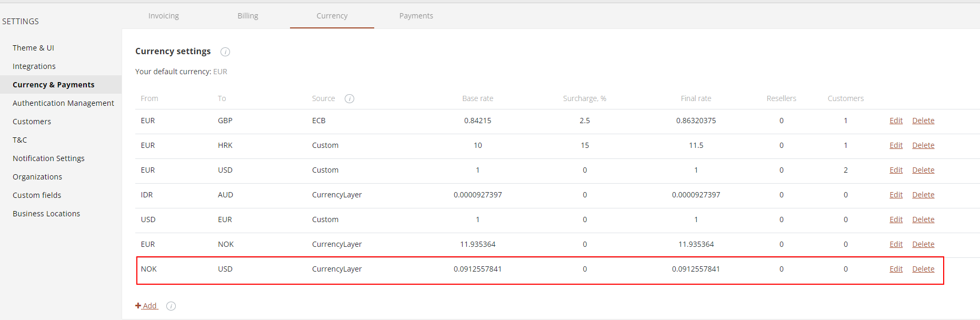Edit the IDR to AUD rate
The width and height of the screenshot is (980, 320).
896,195
